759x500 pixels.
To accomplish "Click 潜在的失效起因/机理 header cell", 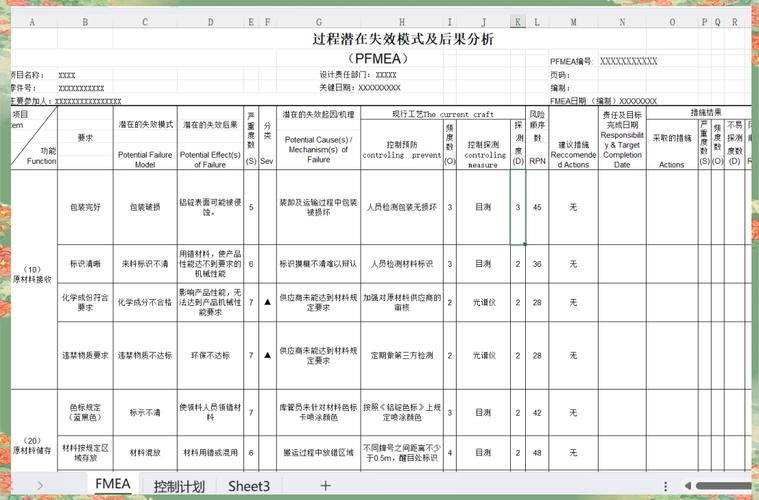I will tap(319, 114).
